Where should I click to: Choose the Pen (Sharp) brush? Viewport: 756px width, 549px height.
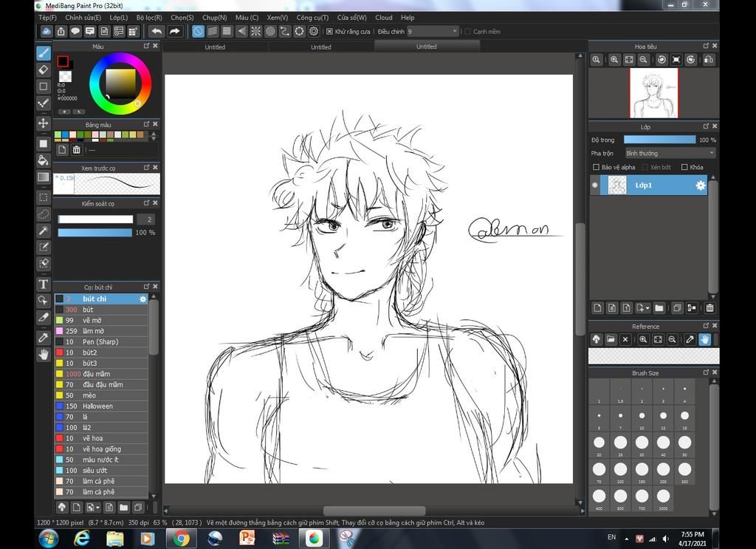pos(101,342)
